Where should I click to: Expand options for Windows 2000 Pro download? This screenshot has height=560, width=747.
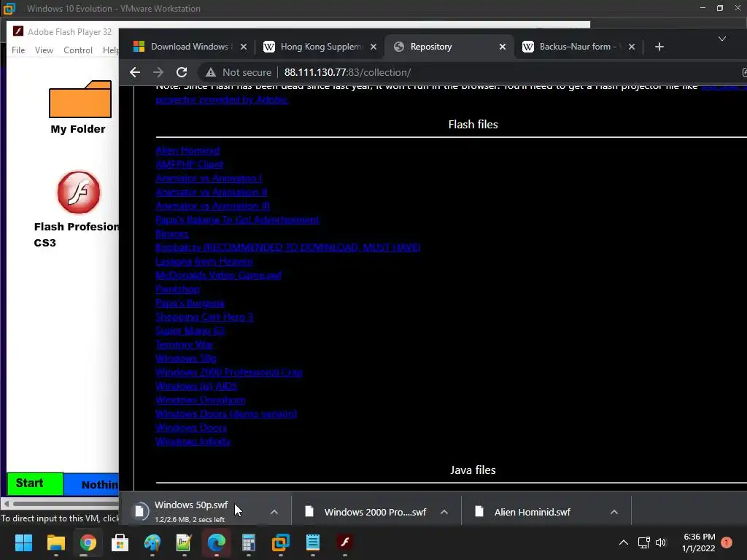[444, 512]
